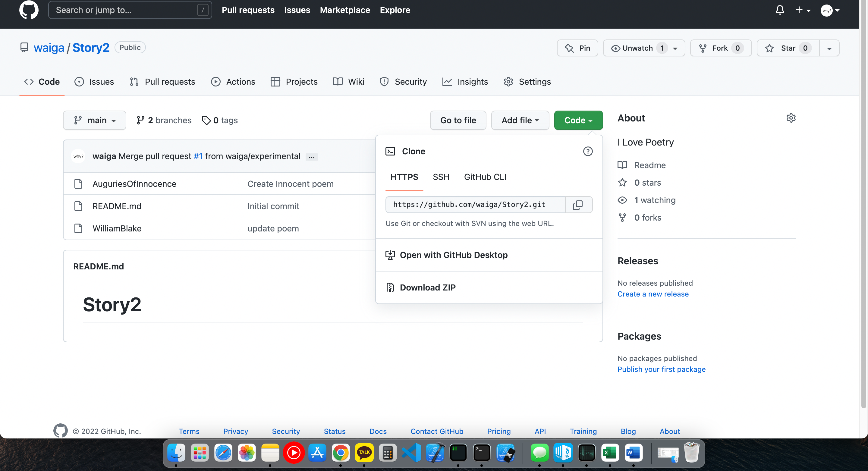Open the star lists dropdown arrow
This screenshot has height=471, width=868.
[829, 49]
